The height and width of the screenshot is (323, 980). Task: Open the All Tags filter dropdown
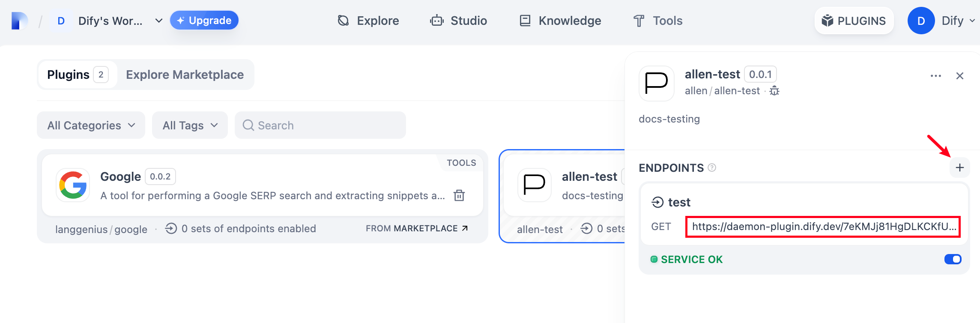click(190, 125)
